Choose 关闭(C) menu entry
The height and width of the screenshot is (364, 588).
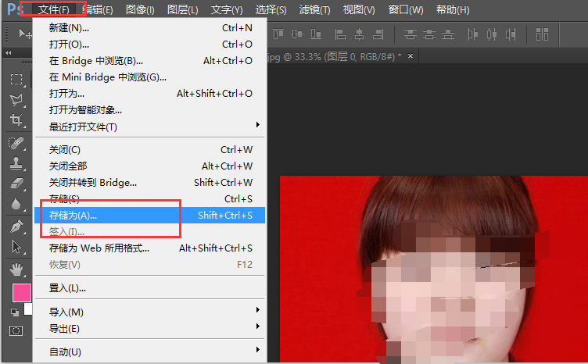tap(149, 150)
